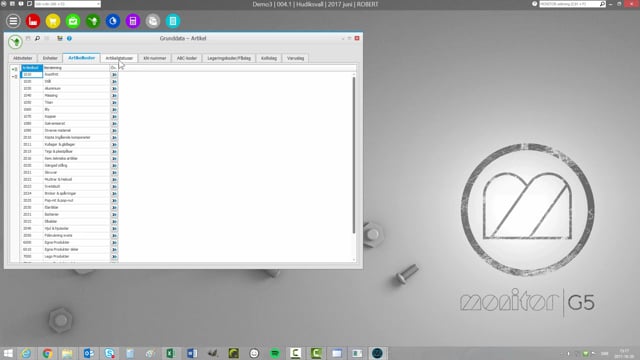
Task: Open the ABC-koder tab
Action: click(x=187, y=58)
